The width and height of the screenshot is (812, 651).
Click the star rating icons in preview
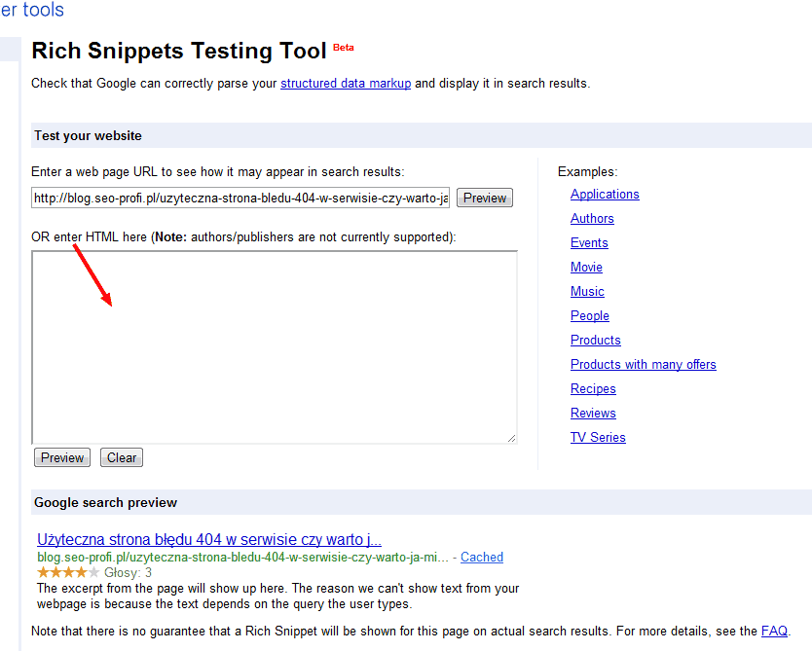(68, 572)
